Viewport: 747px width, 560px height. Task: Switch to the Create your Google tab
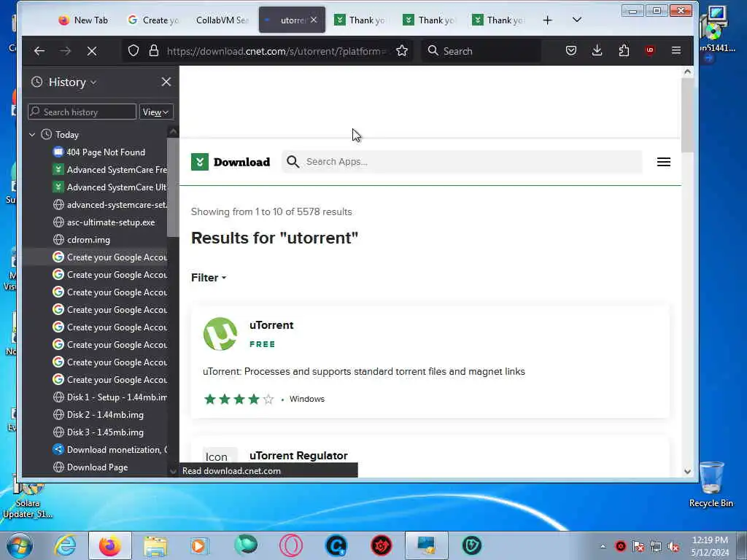tap(153, 20)
